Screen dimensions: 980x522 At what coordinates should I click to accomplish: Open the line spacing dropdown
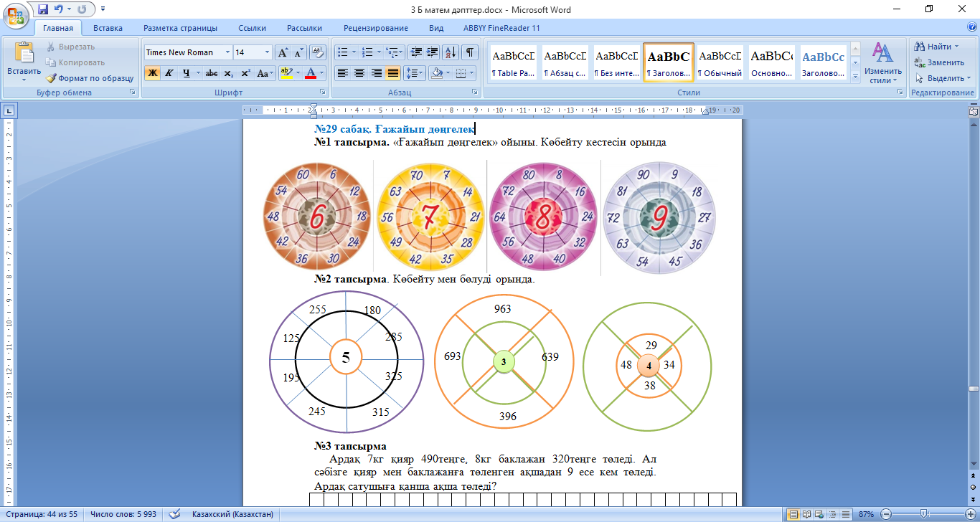(x=415, y=73)
